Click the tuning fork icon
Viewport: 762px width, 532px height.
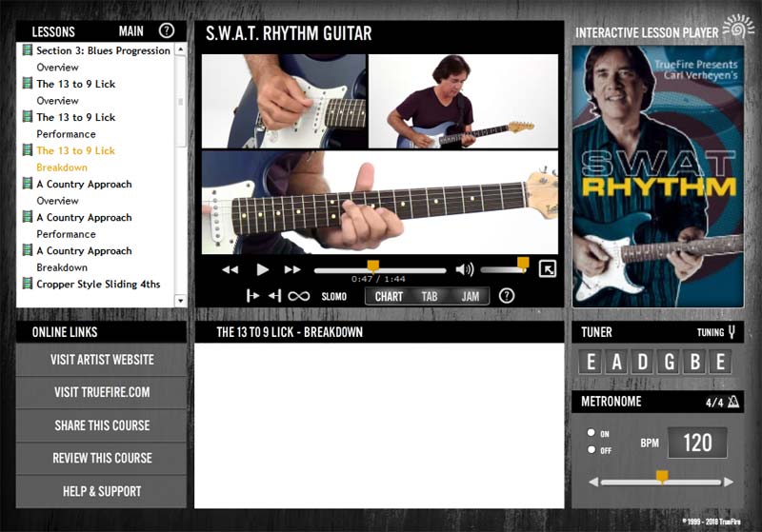(732, 332)
